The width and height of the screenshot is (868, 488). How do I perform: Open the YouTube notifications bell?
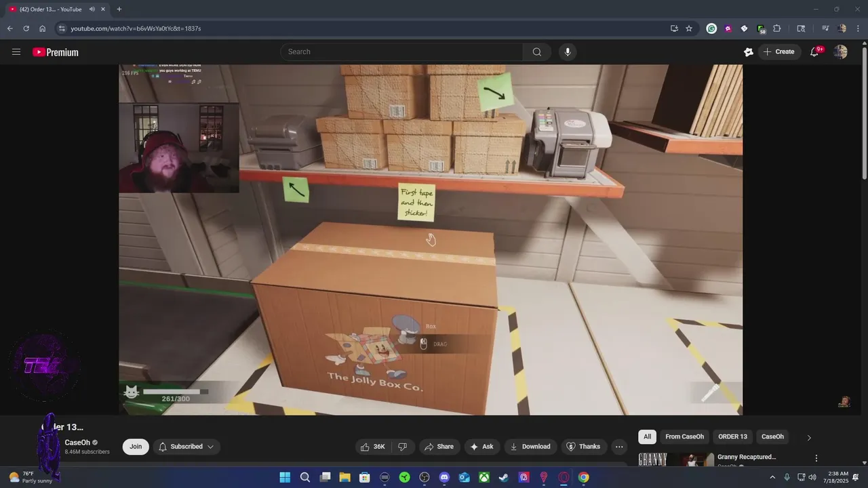814,52
